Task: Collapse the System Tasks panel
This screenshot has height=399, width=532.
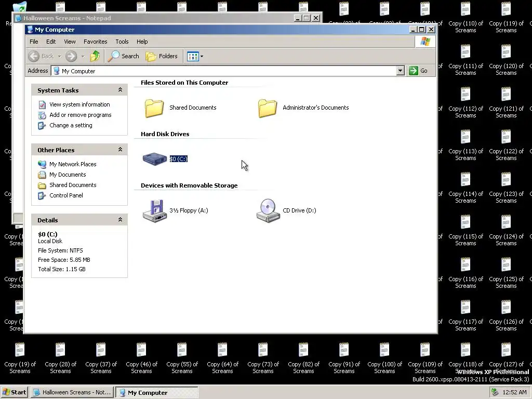Action: click(x=120, y=90)
